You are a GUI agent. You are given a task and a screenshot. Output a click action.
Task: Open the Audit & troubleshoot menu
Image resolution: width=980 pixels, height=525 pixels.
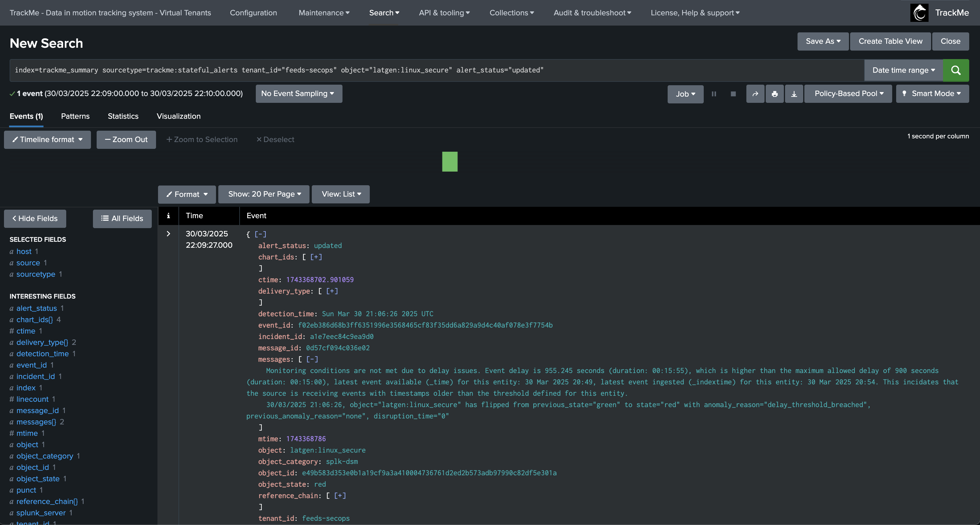click(x=592, y=13)
